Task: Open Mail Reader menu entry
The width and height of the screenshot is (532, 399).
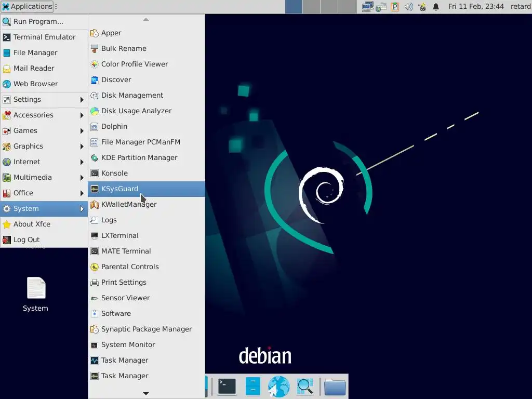Action: [x=44, y=68]
